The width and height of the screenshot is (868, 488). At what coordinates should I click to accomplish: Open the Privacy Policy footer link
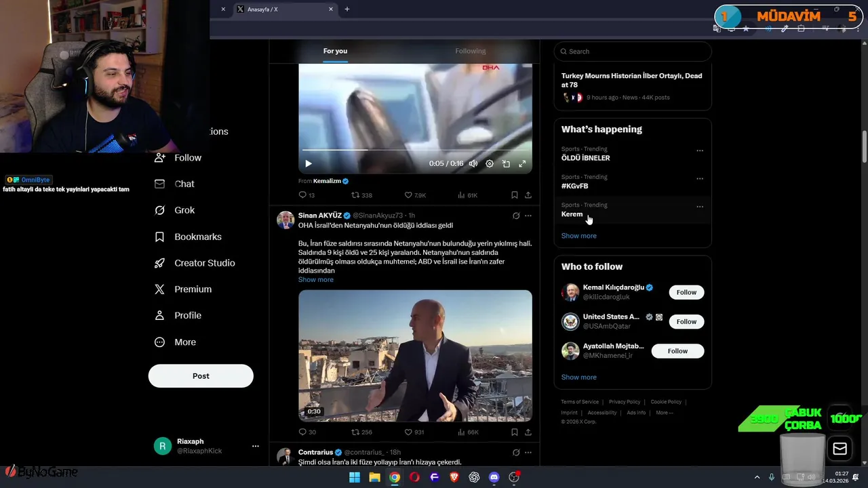[625, 402]
